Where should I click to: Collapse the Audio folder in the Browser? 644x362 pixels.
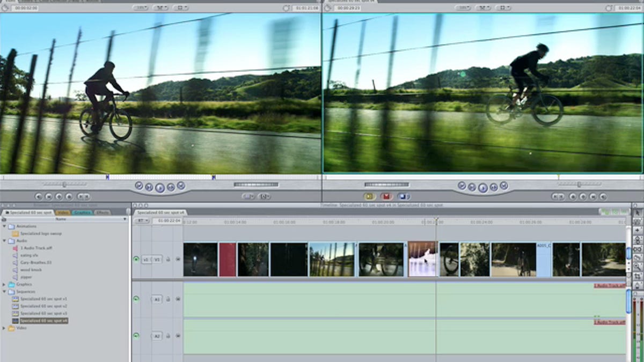pos(5,240)
